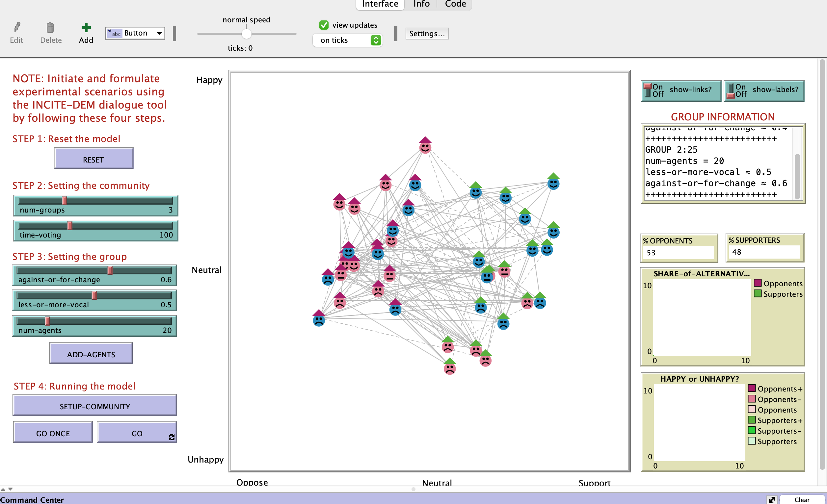Switch to the Code tab

point(455,4)
